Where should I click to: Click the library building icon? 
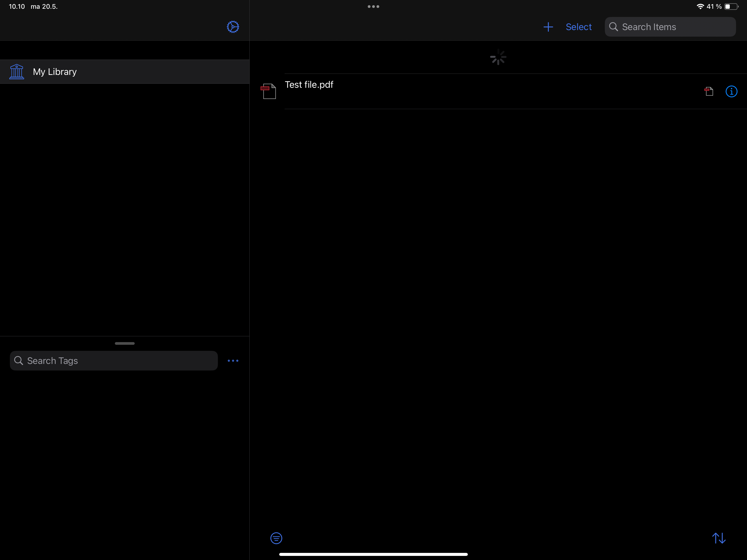[17, 72]
